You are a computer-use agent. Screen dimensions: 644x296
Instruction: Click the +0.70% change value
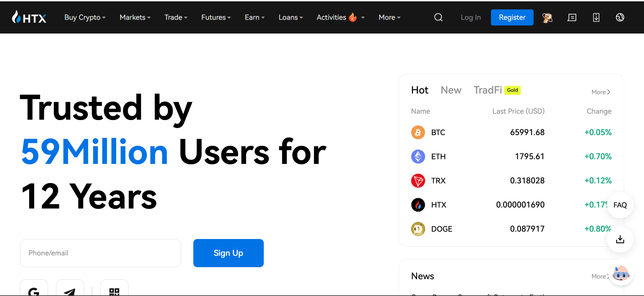click(598, 157)
